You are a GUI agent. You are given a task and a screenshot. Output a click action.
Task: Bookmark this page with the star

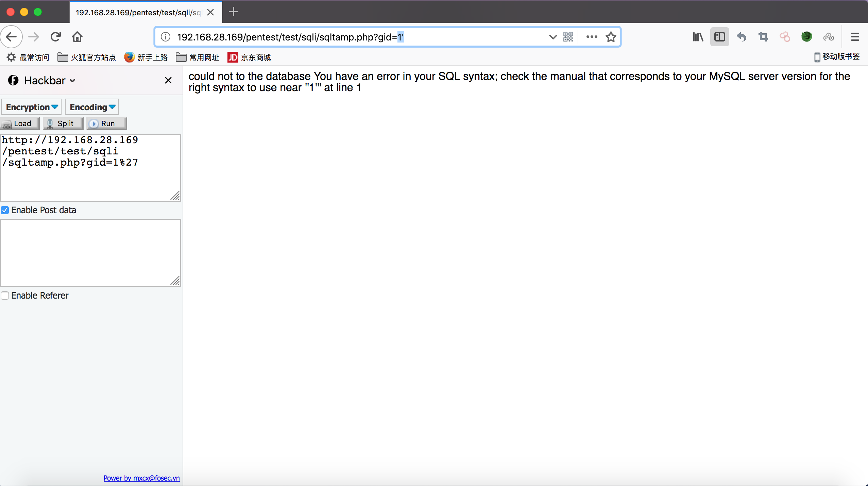[x=611, y=37]
